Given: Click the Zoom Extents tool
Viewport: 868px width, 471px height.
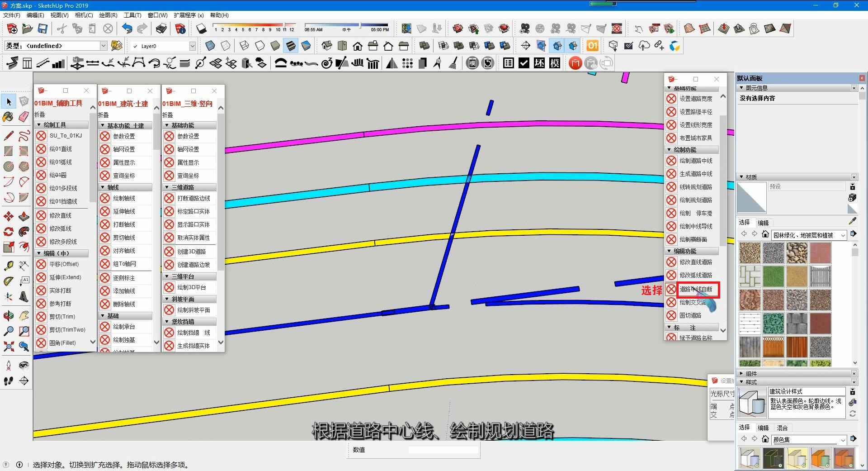Looking at the screenshot, I should click(x=9, y=347).
